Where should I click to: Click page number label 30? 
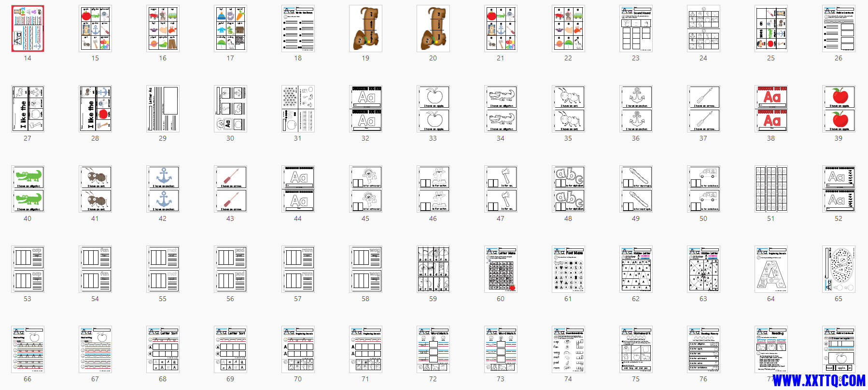point(230,138)
